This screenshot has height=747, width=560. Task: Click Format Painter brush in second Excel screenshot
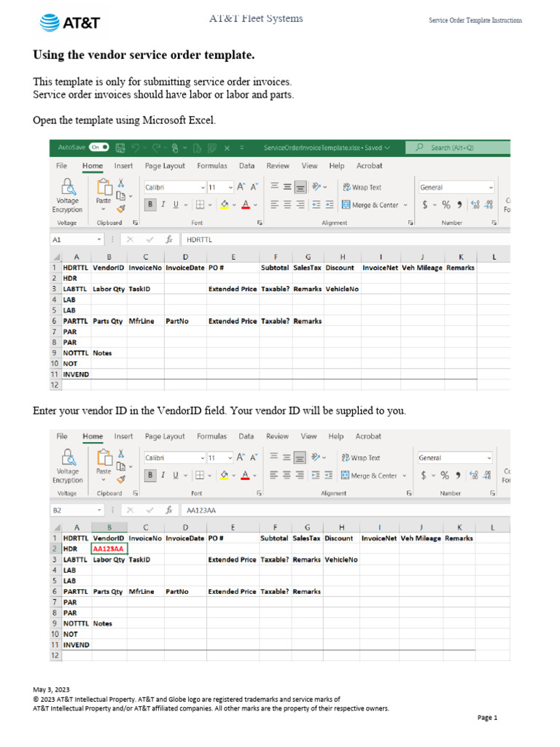coord(121,479)
